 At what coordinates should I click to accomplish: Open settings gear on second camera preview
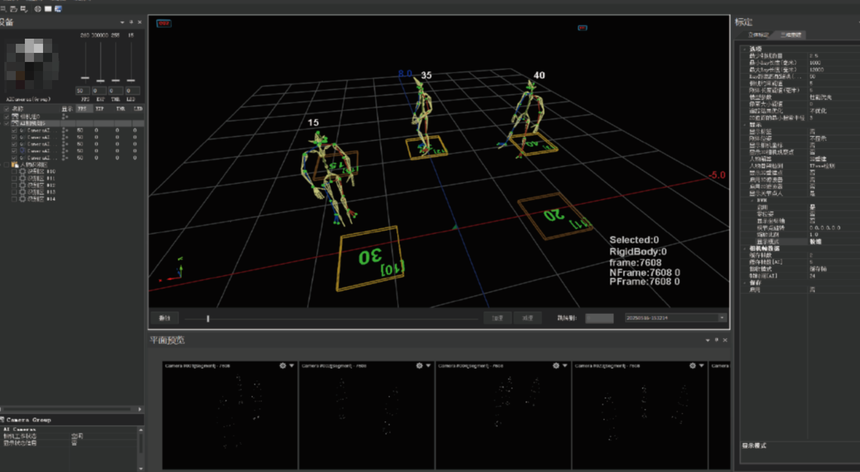click(419, 366)
